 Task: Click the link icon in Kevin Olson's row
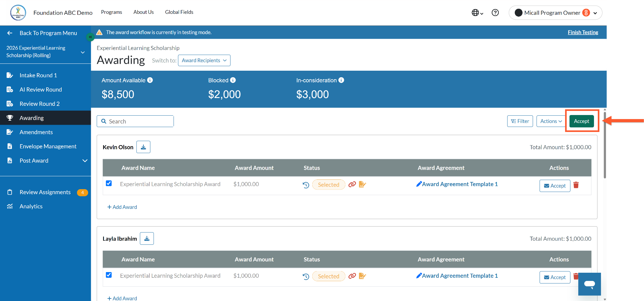click(352, 184)
